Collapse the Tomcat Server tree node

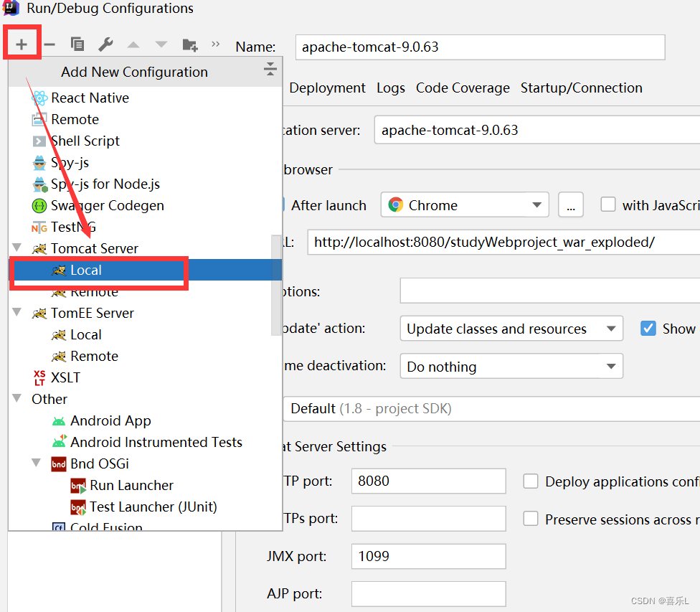(x=17, y=247)
